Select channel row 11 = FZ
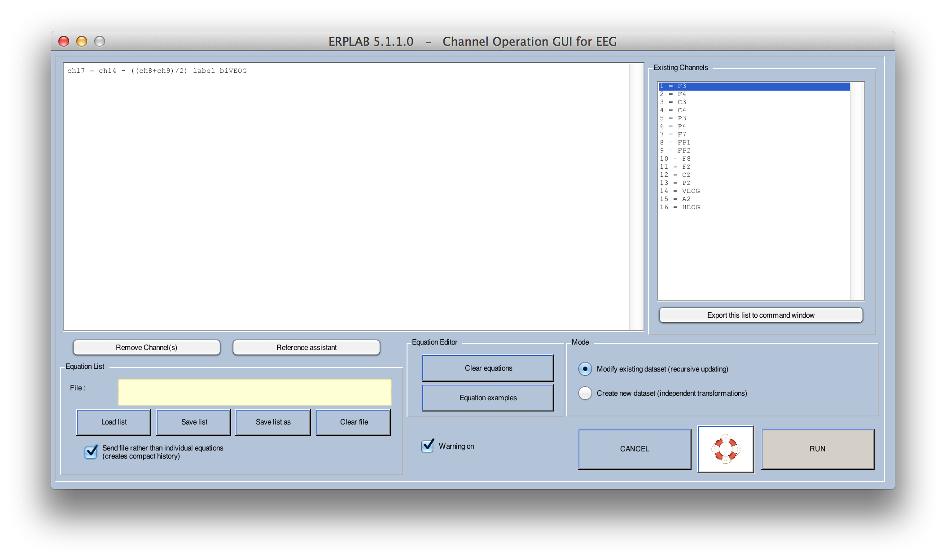 click(x=754, y=167)
